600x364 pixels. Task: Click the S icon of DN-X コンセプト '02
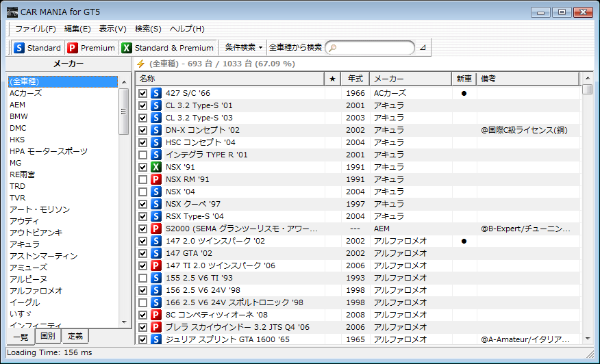[155, 130]
